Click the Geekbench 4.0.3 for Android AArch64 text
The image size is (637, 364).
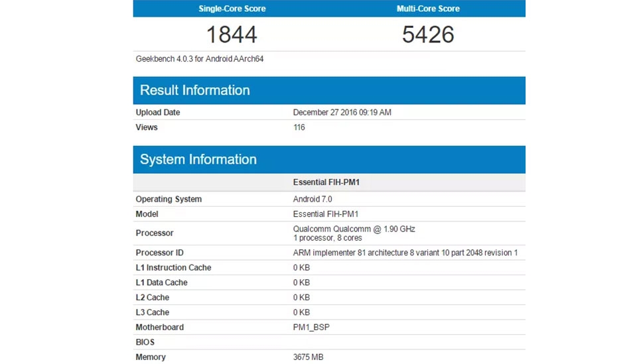pos(200,59)
